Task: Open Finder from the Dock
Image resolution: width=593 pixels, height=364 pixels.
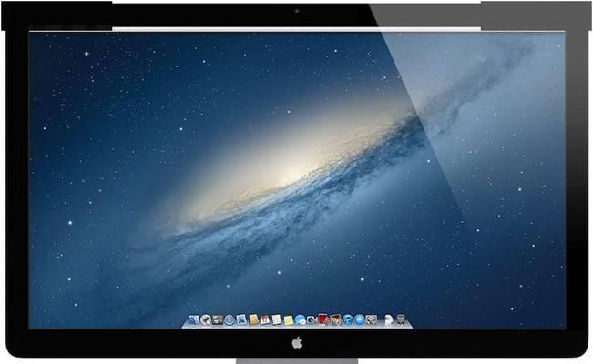Action: [194, 319]
